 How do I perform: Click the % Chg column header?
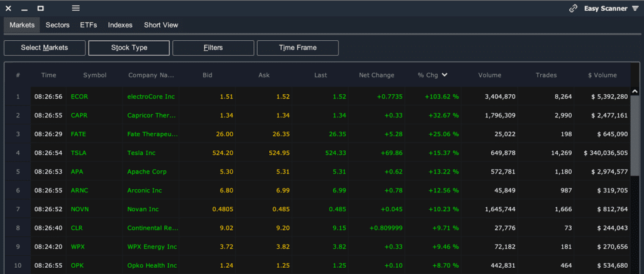click(428, 75)
